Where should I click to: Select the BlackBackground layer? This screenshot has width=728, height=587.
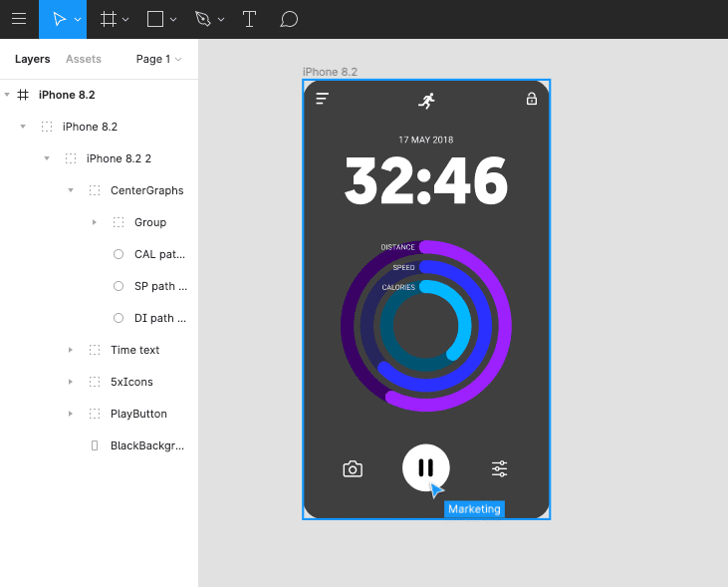pos(146,445)
